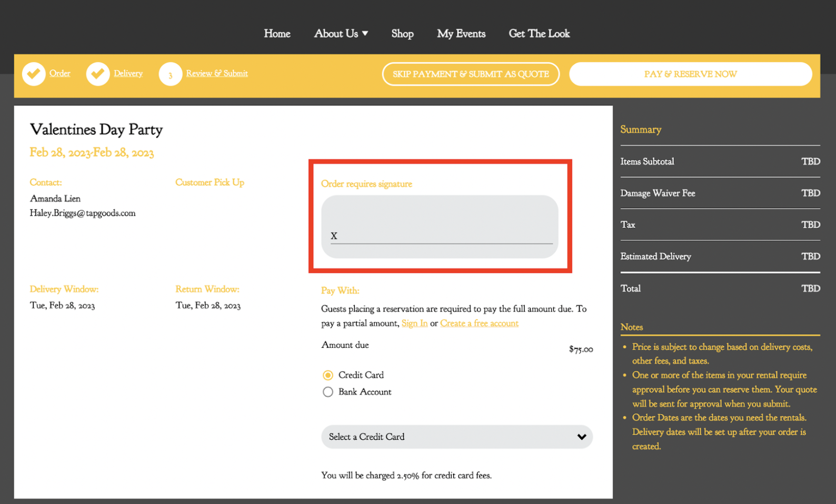Click the About Us menu label
This screenshot has height=504, width=836.
(x=336, y=34)
